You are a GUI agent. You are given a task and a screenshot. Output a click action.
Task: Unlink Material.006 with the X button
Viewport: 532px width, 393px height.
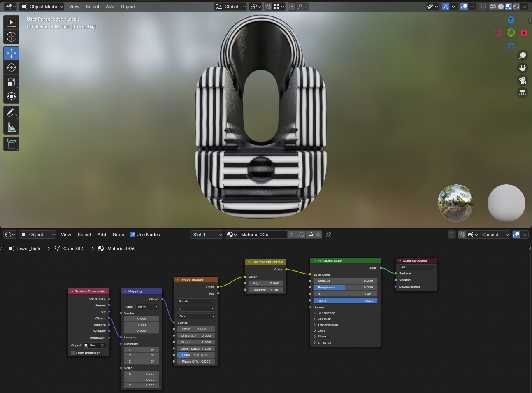click(318, 235)
